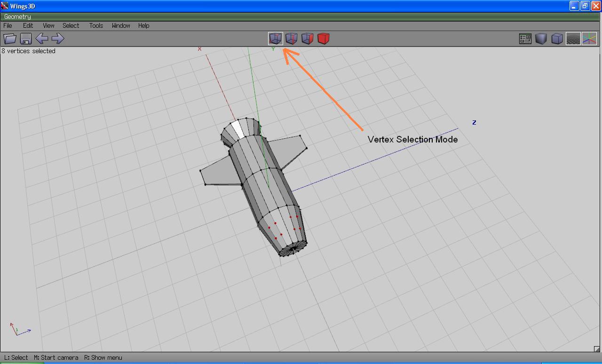Toggle smooth shading cube icon
Screen dimensions: 602x364
(541, 39)
